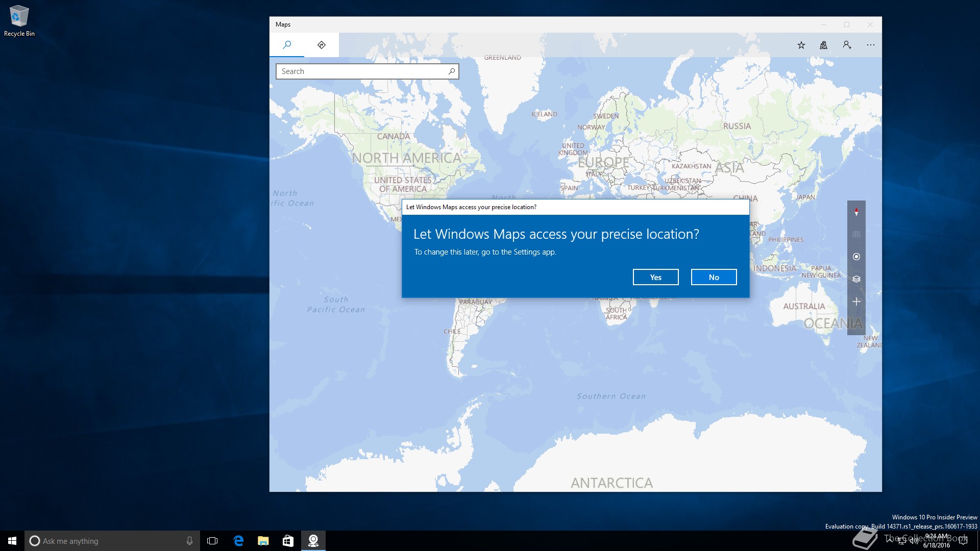
Task: Click the NORTH AMERICA map label
Action: (406, 158)
